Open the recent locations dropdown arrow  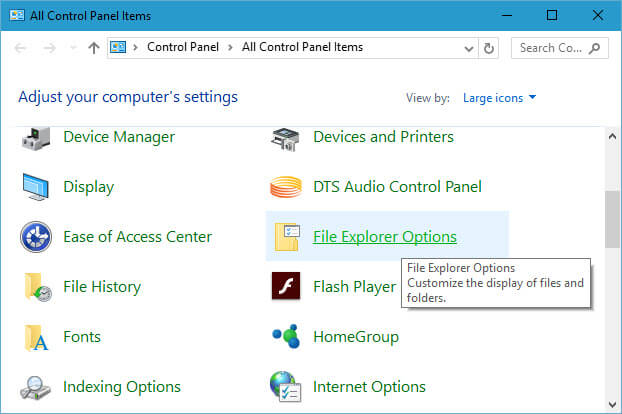click(x=73, y=48)
